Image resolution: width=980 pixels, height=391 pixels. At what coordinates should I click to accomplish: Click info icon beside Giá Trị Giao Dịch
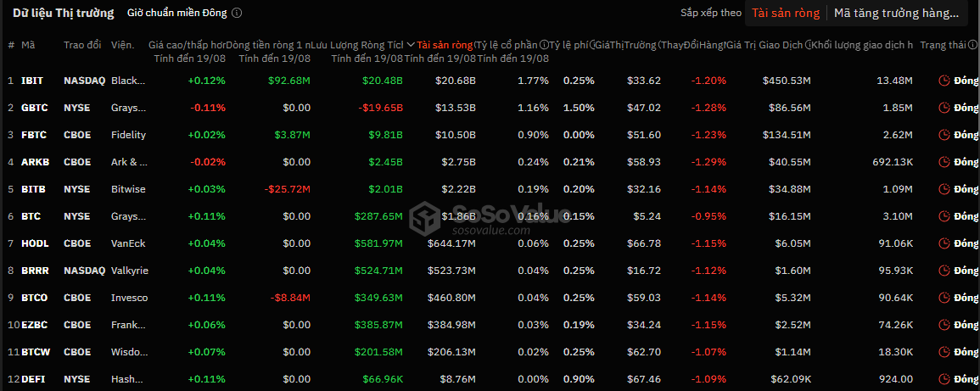[809, 45]
